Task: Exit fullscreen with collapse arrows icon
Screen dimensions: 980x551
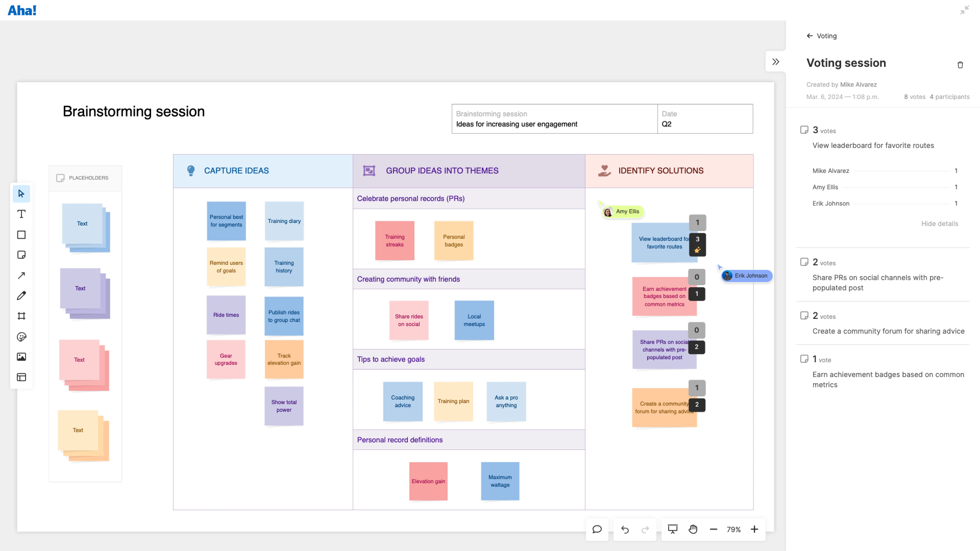Action: [x=964, y=10]
